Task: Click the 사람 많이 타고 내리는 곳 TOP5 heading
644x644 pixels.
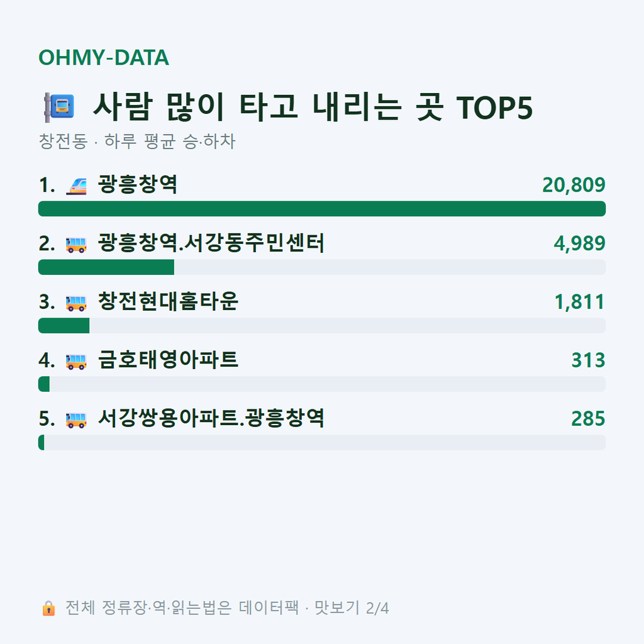Action: (x=313, y=107)
